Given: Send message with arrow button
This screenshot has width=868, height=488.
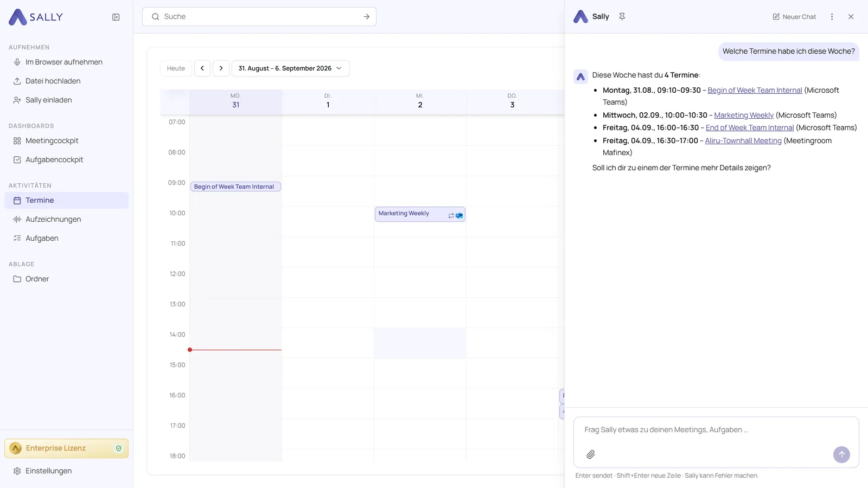Looking at the screenshot, I should point(841,454).
